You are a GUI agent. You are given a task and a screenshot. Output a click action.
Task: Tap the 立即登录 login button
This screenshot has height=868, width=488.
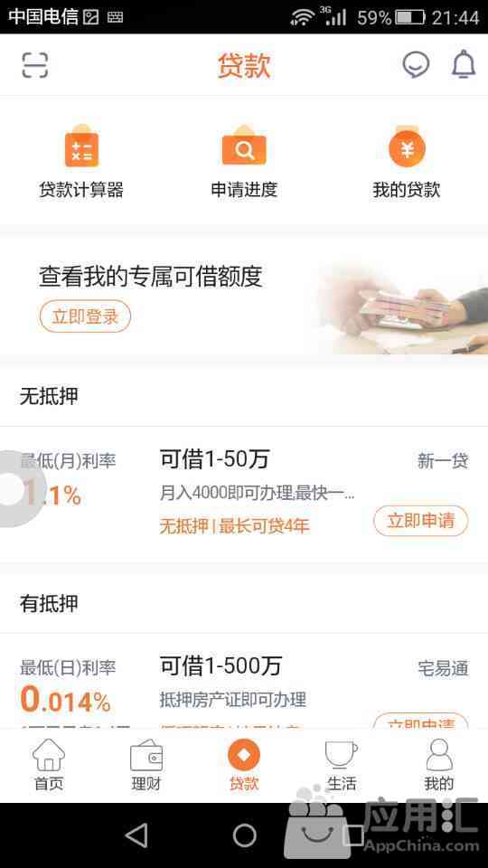click(x=85, y=316)
